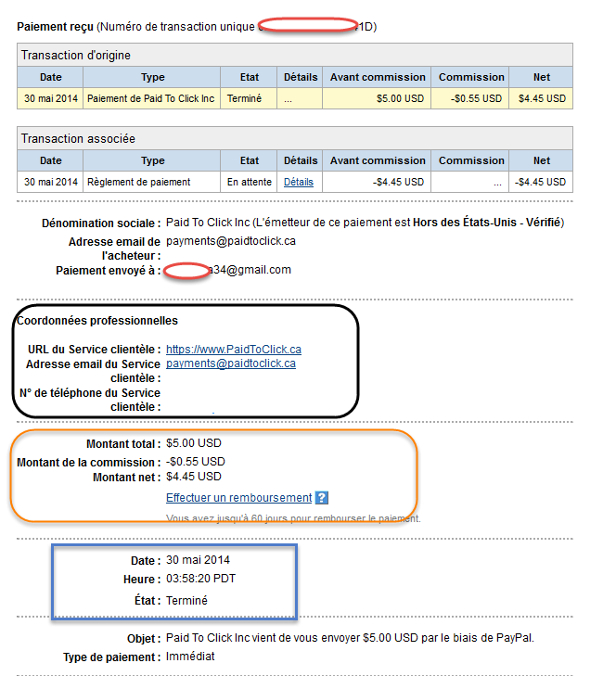Click the 'Net' header of Transaction associée table
The width and height of the screenshot is (616, 676).
[541, 160]
